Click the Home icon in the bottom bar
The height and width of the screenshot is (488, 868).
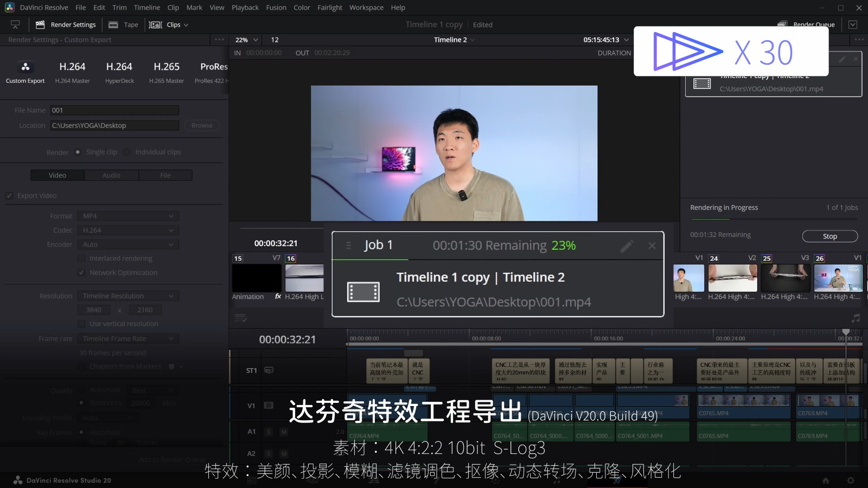point(826,480)
